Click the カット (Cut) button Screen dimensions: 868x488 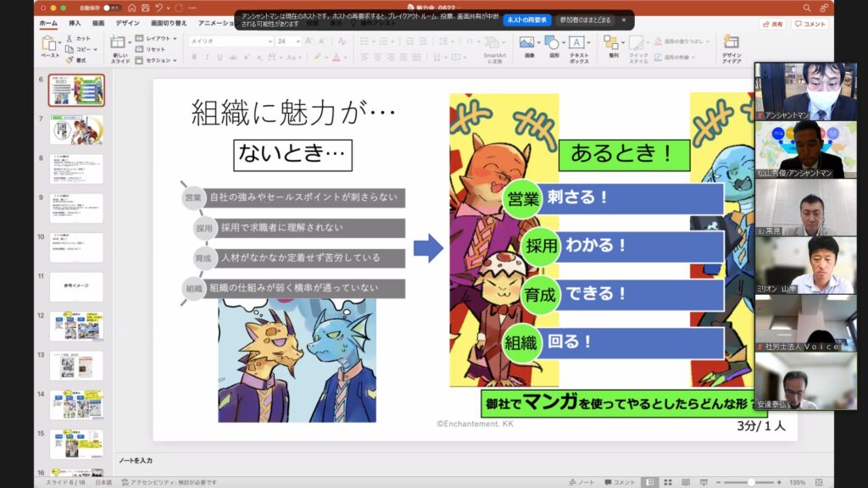[x=78, y=39]
